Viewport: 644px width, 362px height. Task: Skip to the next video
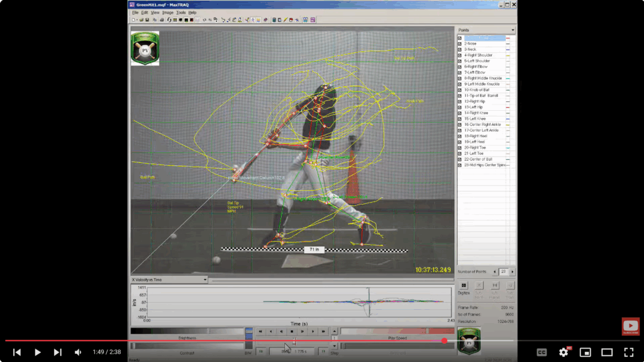coord(57,353)
